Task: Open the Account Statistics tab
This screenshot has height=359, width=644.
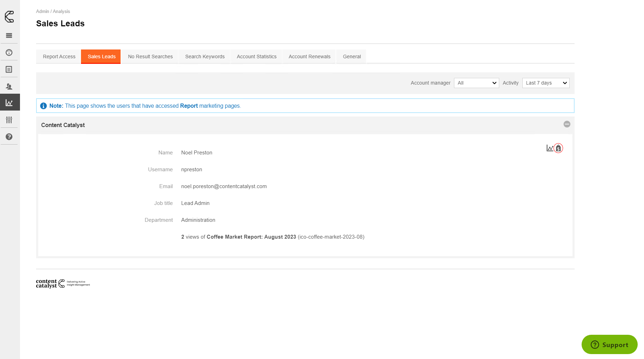Action: tap(256, 56)
